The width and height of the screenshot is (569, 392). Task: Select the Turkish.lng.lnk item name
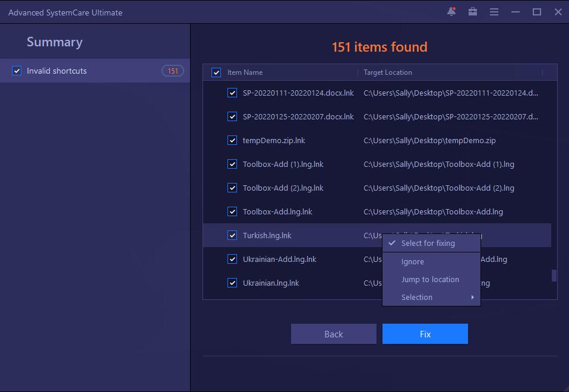pyautogui.click(x=267, y=235)
